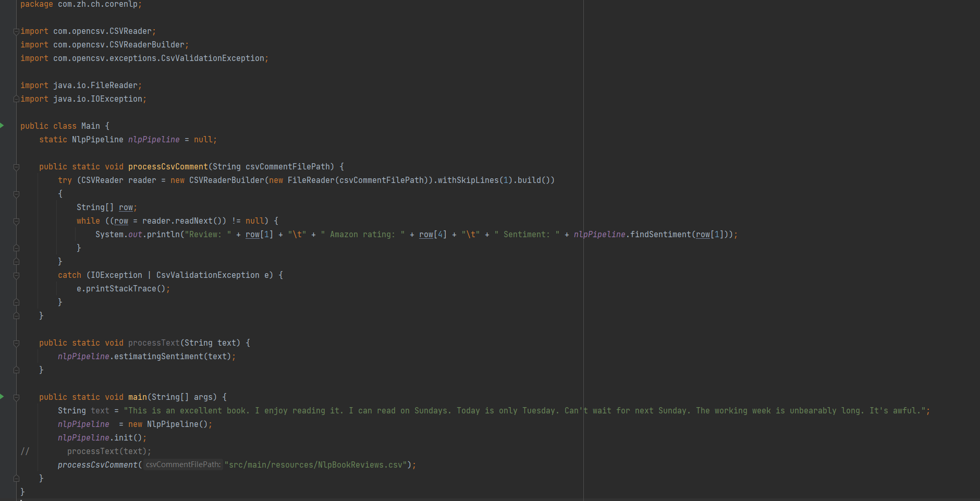Click the csvCommentFilePath parameter hint
Screen dimensions: 980x501
183,465
